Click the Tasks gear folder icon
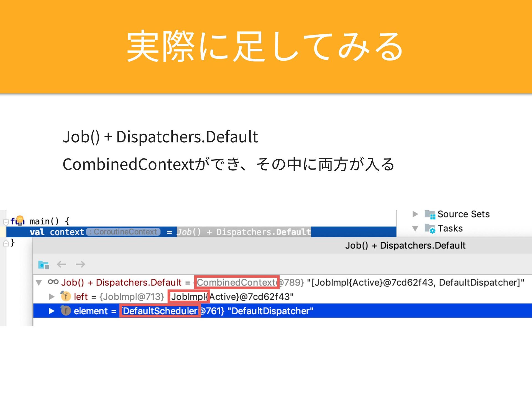The image size is (532, 399). click(430, 229)
